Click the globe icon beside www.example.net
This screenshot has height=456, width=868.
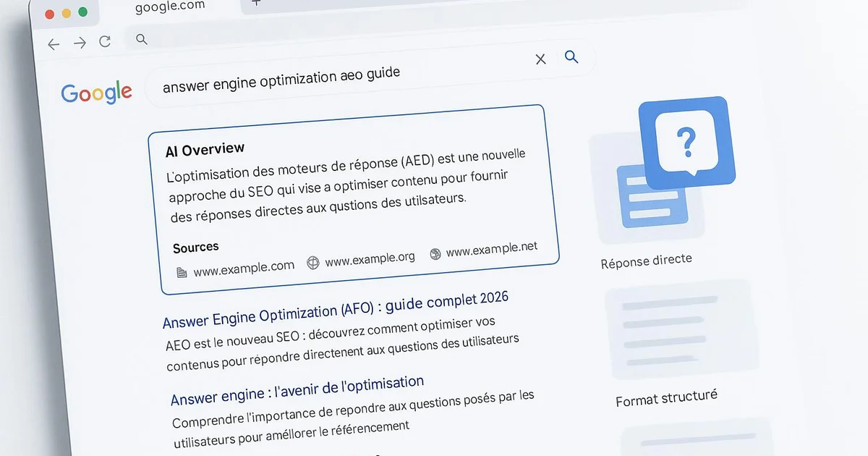coord(435,254)
